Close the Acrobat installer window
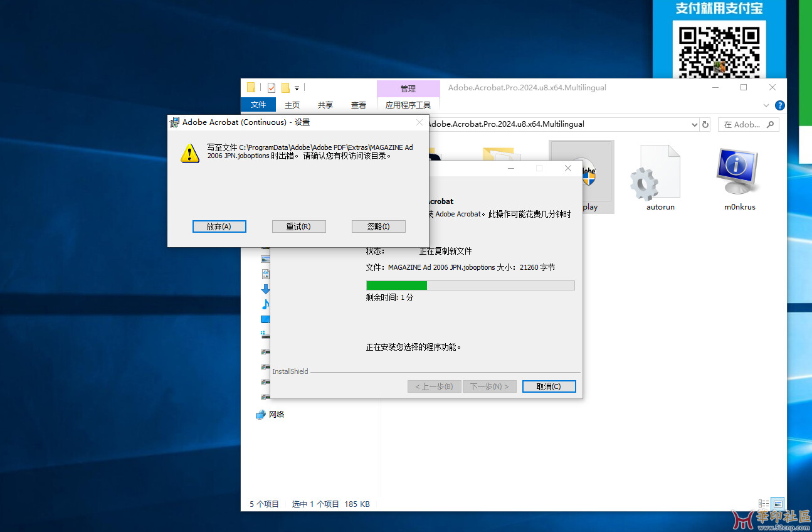 point(568,168)
